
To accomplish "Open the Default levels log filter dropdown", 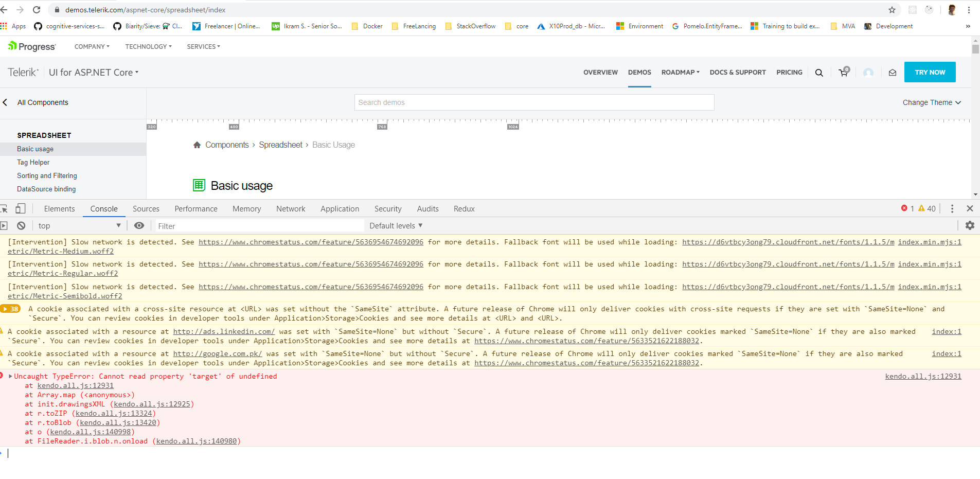I will [396, 225].
